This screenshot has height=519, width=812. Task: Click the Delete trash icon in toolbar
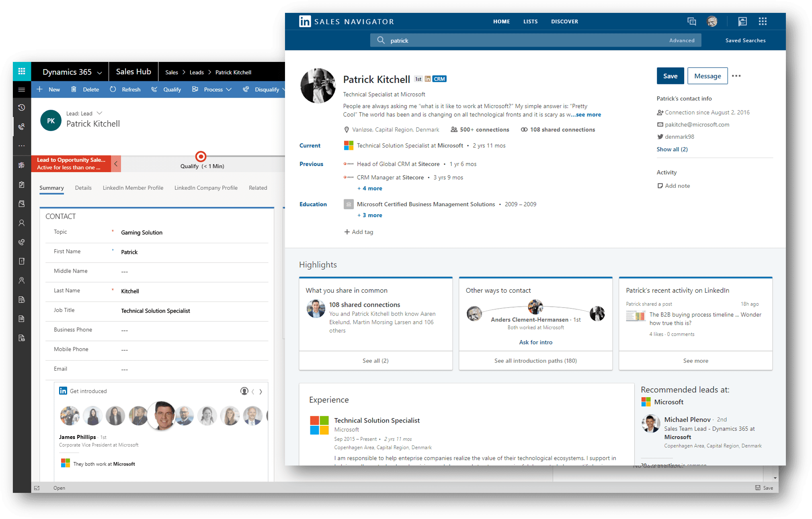[74, 89]
